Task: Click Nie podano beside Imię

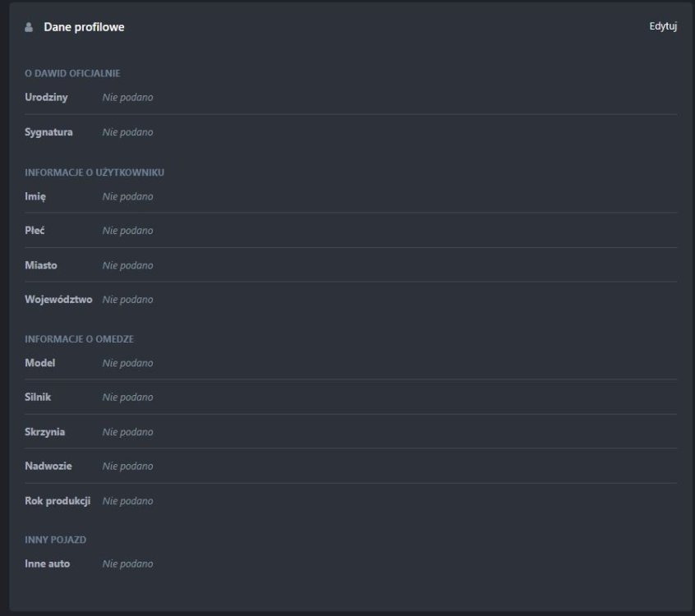Action: [x=126, y=196]
